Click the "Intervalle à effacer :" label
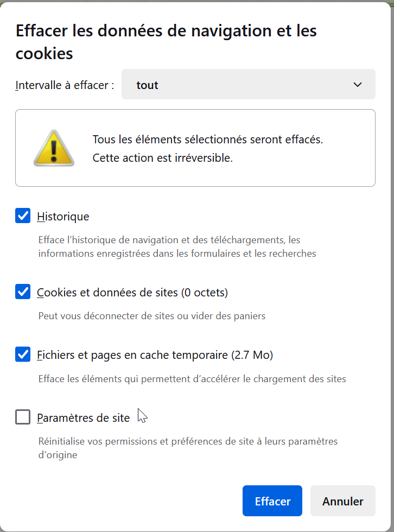This screenshot has height=532, width=394. (x=65, y=85)
